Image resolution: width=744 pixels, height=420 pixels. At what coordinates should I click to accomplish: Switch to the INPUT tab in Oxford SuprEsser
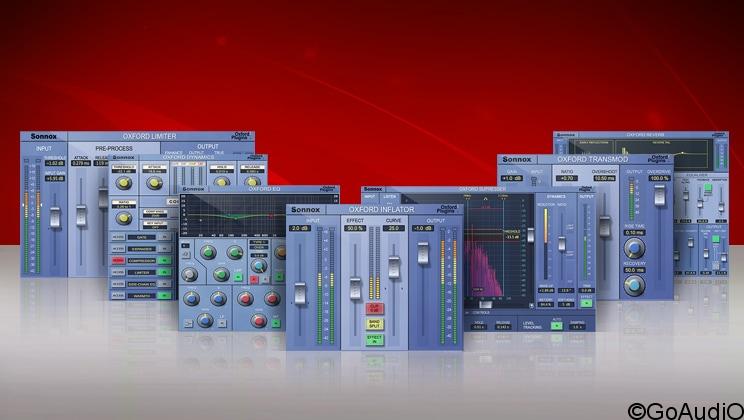point(370,196)
